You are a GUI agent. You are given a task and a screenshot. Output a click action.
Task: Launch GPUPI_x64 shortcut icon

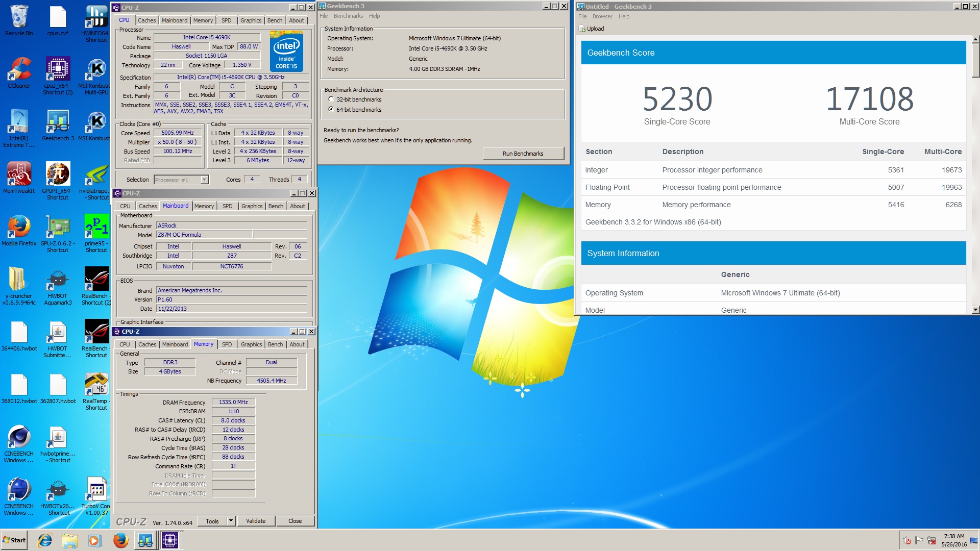coord(58,181)
